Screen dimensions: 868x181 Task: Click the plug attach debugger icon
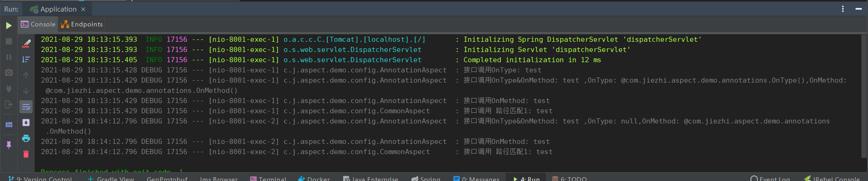(8, 89)
